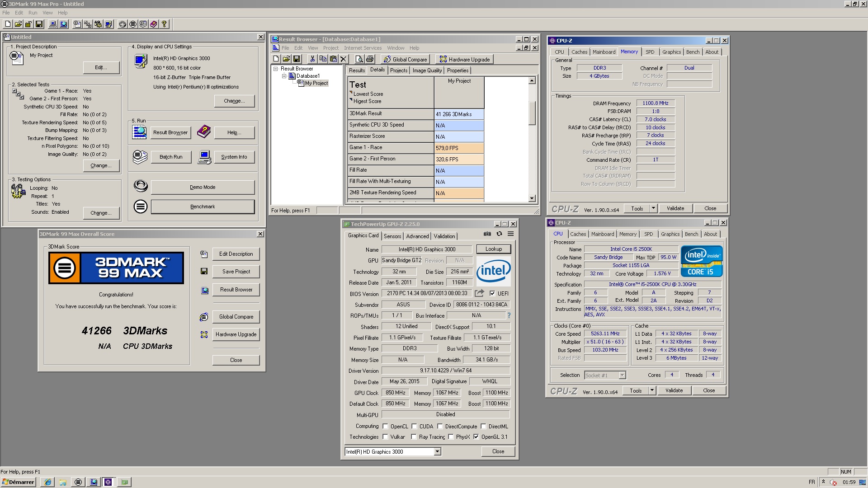Click the BIOS share/export arrow icon in GPU-Z

coord(480,293)
